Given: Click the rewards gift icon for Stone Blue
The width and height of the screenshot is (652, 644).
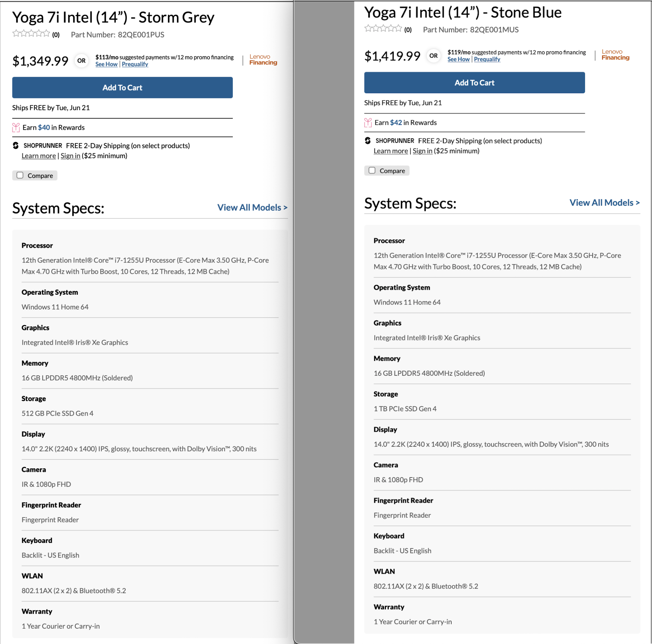Looking at the screenshot, I should pos(368,123).
